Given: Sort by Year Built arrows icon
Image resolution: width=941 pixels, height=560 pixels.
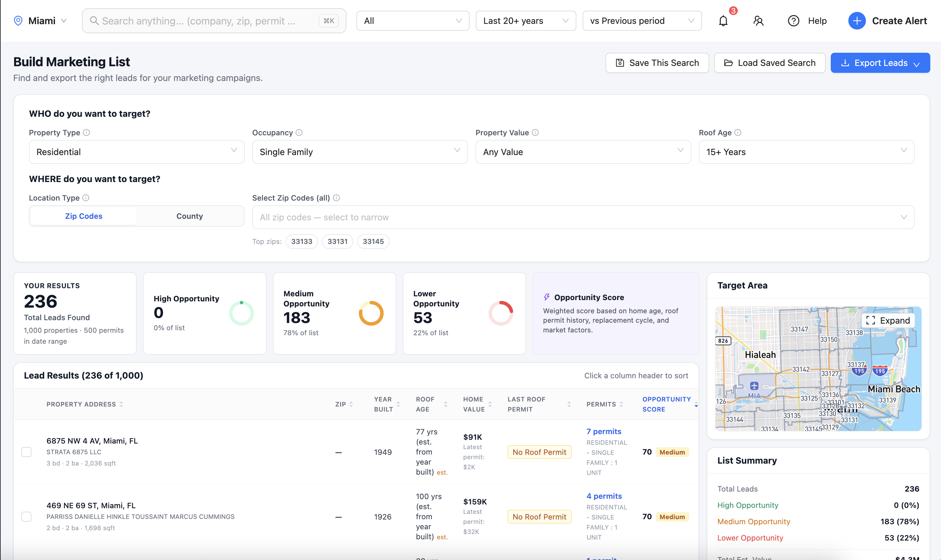Looking at the screenshot, I should pyautogui.click(x=398, y=404).
